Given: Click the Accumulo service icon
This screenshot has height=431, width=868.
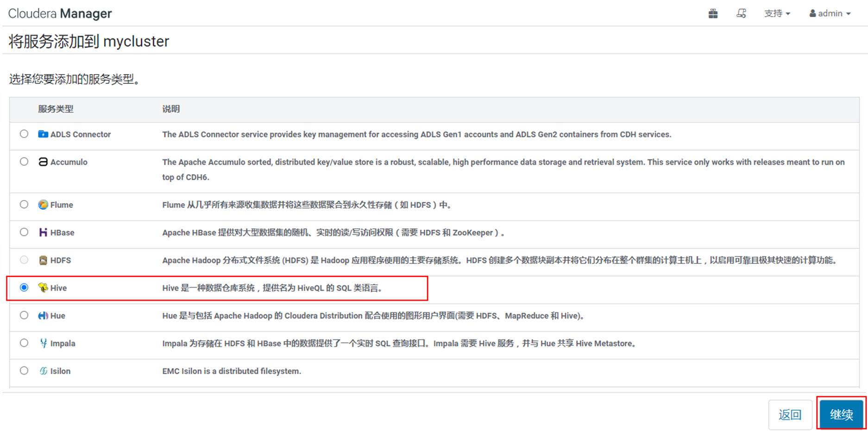Looking at the screenshot, I should click(43, 162).
